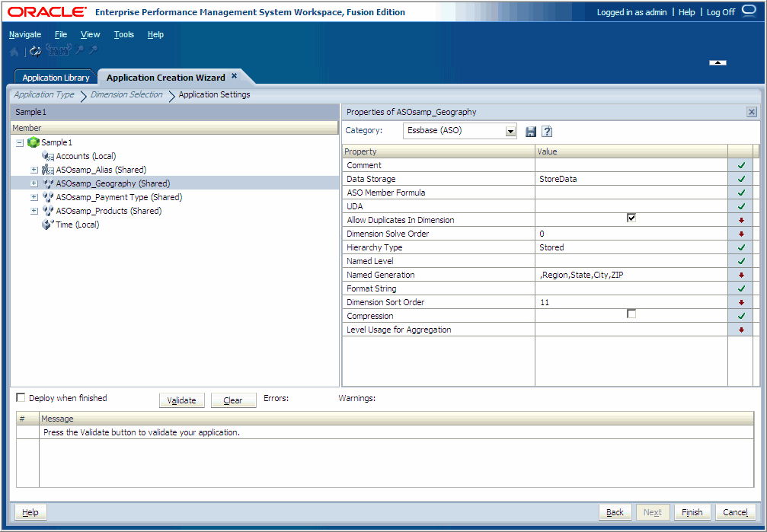Click Finish to complete the wizard
This screenshot has width=767, height=532.
click(692, 511)
